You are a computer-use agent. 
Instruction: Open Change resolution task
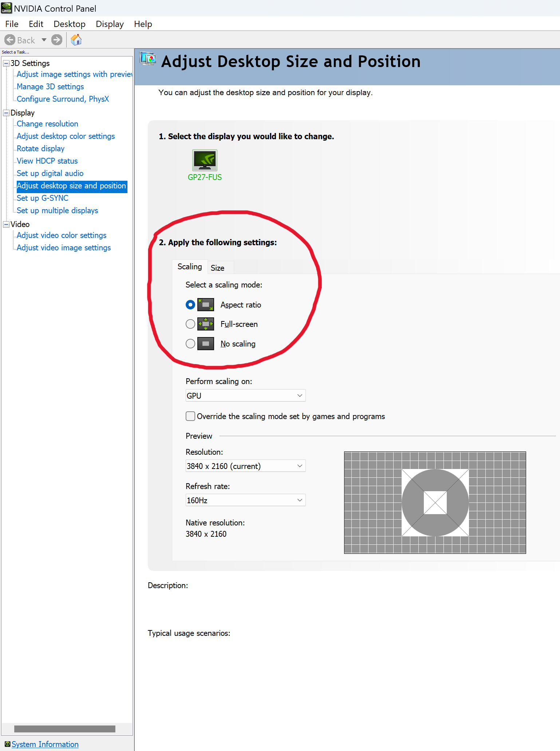point(47,124)
